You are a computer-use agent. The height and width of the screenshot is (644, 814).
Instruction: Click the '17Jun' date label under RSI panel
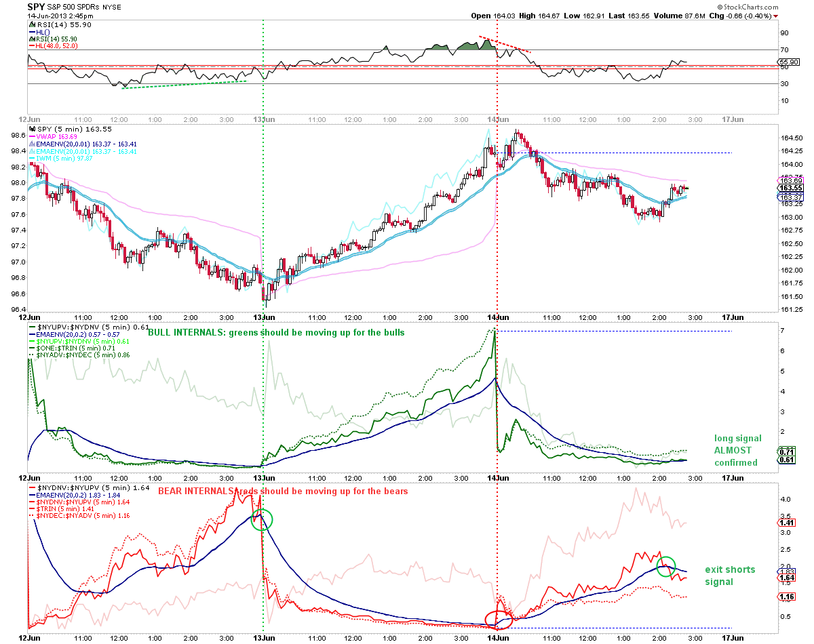tap(733, 119)
